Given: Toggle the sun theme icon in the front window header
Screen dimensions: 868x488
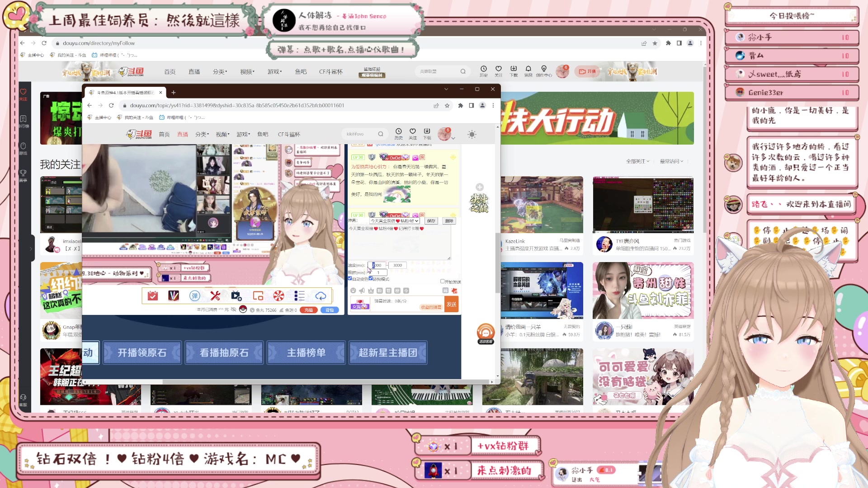Looking at the screenshot, I should (472, 134).
